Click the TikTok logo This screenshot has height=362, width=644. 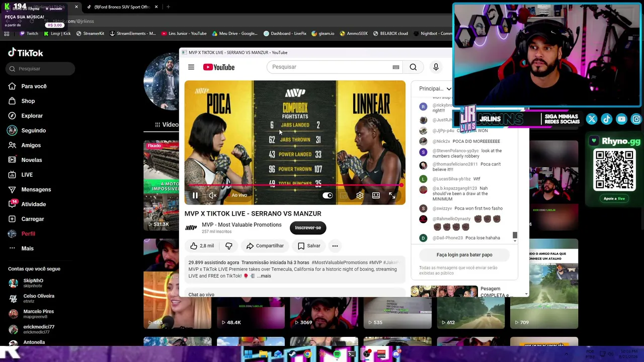coord(26,53)
